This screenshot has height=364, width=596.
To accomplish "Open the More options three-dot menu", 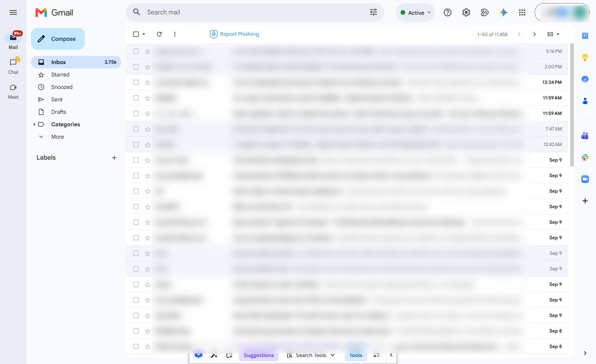I will pos(175,34).
